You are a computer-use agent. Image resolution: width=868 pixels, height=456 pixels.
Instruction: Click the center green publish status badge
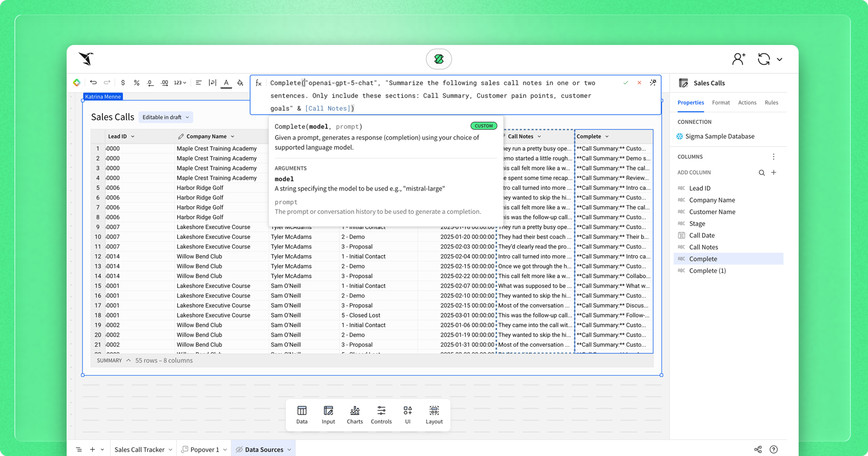pos(439,59)
